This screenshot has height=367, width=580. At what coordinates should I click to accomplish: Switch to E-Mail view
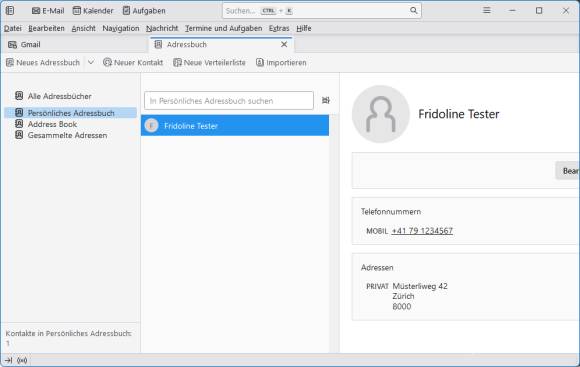(48, 11)
